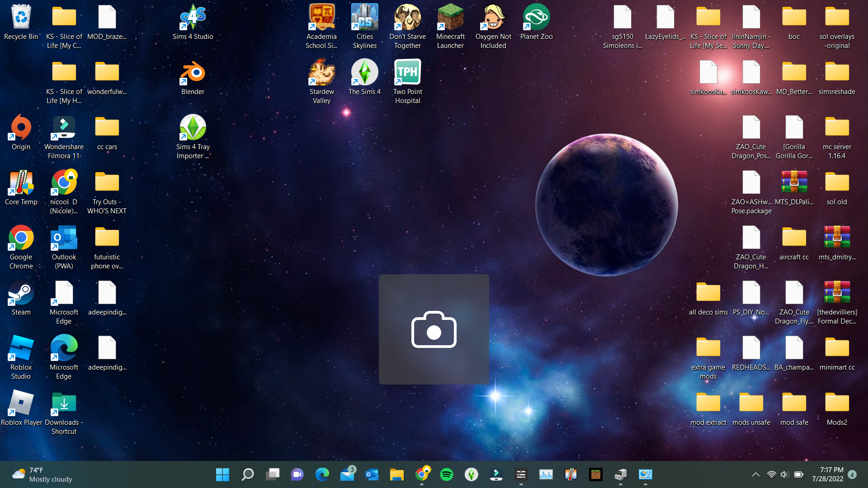Launch The Sims 4 from the taskbar
Image resolution: width=868 pixels, height=488 pixels.
[472, 475]
